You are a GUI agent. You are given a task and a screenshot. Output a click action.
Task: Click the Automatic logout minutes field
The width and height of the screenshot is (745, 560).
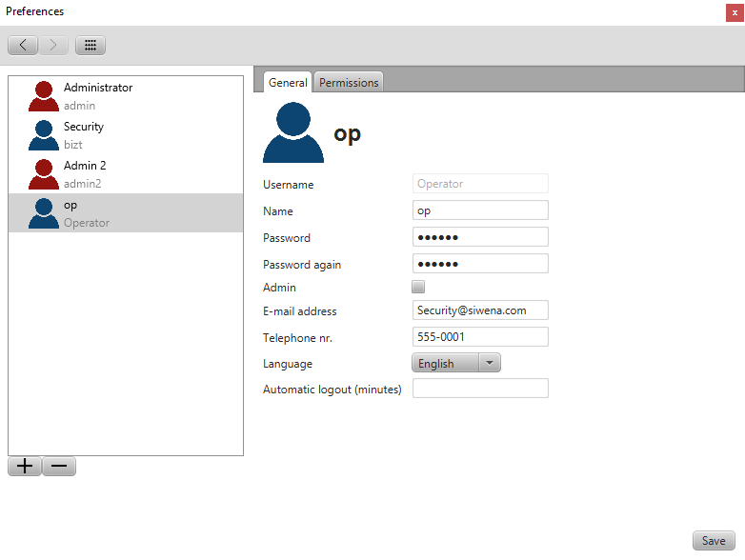tap(480, 389)
